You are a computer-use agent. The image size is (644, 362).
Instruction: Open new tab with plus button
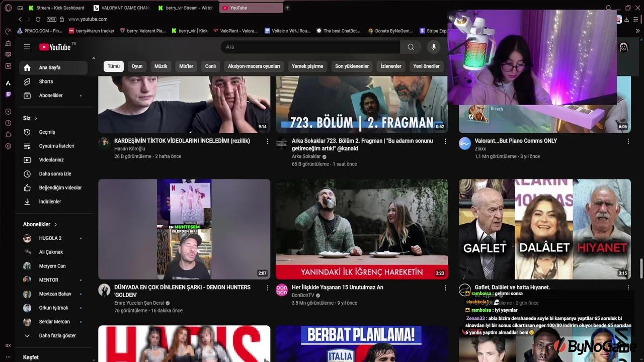[287, 8]
